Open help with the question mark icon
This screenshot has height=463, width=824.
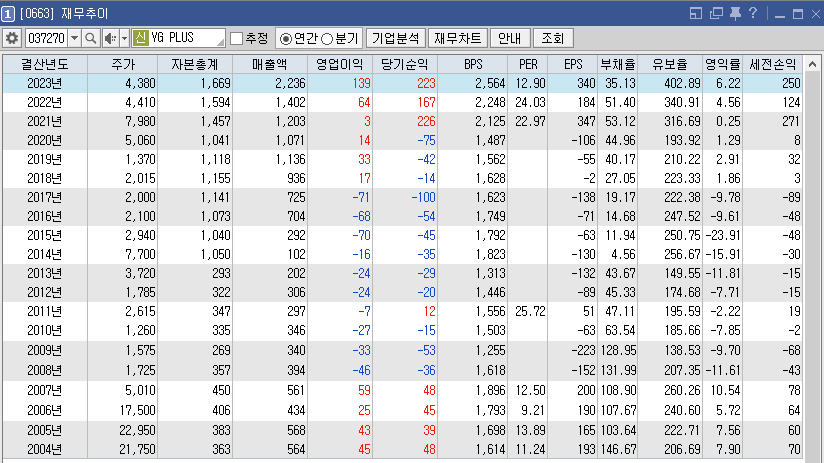click(x=753, y=13)
